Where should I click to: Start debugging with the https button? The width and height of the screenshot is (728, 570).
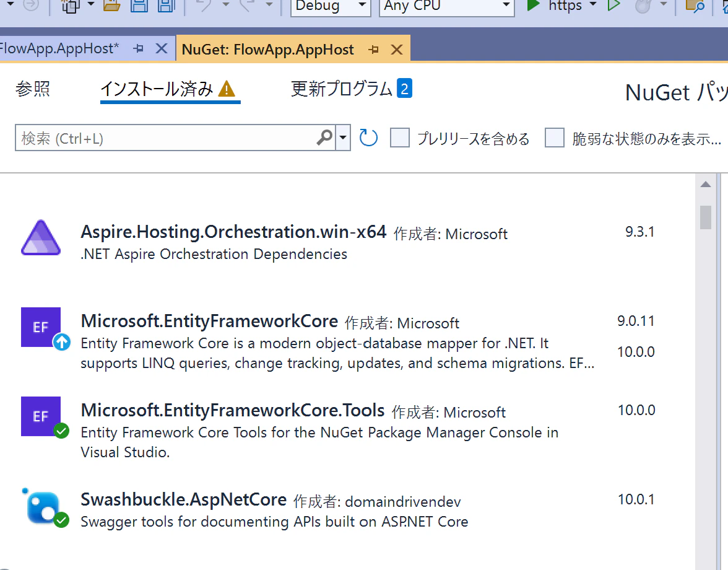(x=555, y=6)
